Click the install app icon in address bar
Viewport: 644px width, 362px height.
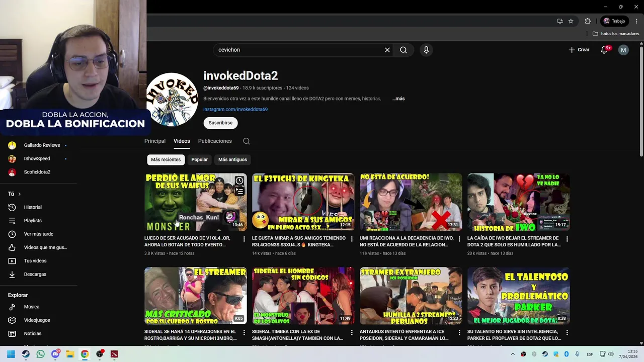point(560,21)
